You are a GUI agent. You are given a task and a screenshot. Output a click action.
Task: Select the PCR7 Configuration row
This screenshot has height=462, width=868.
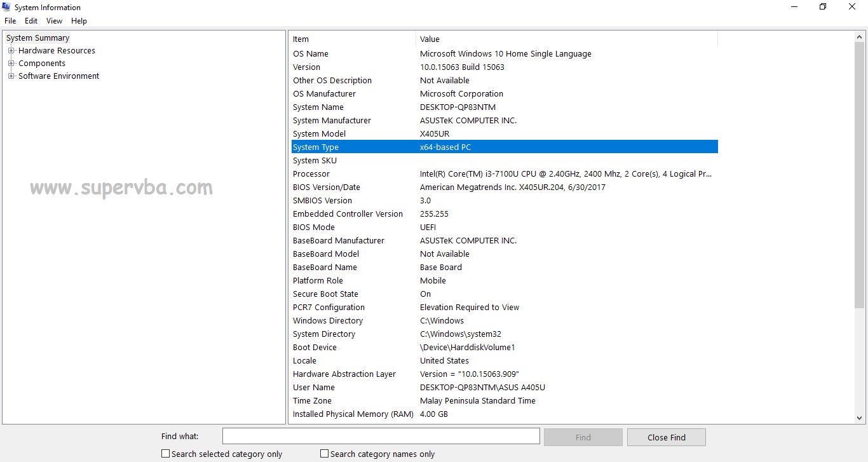(x=505, y=308)
